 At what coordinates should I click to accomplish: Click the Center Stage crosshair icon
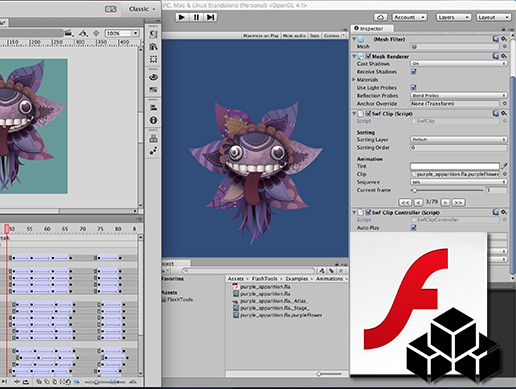click(96, 33)
